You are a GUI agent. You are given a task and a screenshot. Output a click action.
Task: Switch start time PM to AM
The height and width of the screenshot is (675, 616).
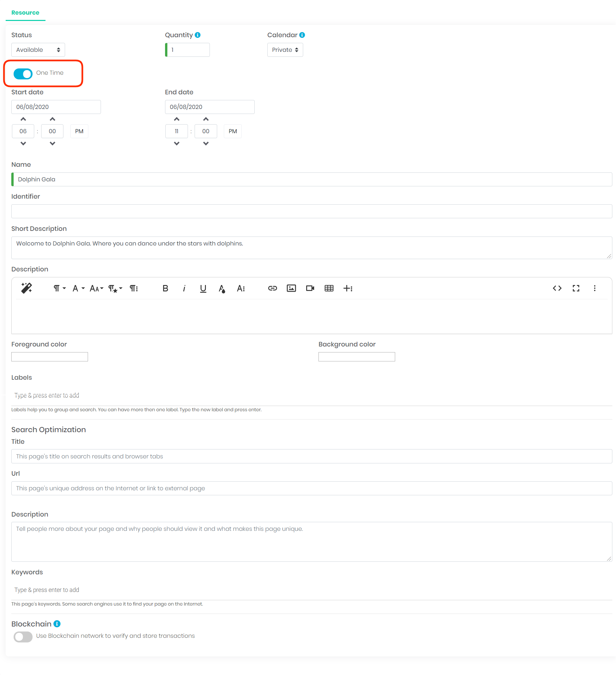79,131
